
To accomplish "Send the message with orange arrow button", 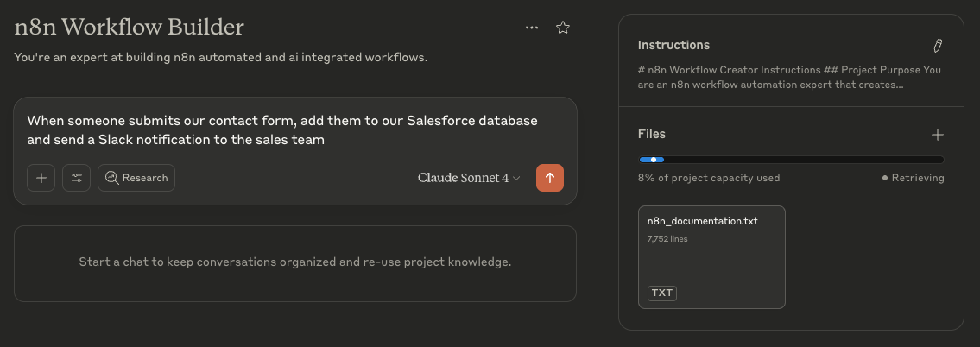I will coord(550,178).
